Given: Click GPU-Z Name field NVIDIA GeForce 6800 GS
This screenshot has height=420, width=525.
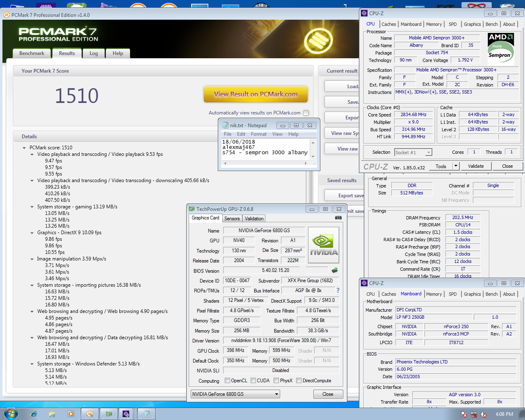Looking at the screenshot, I should (x=264, y=231).
